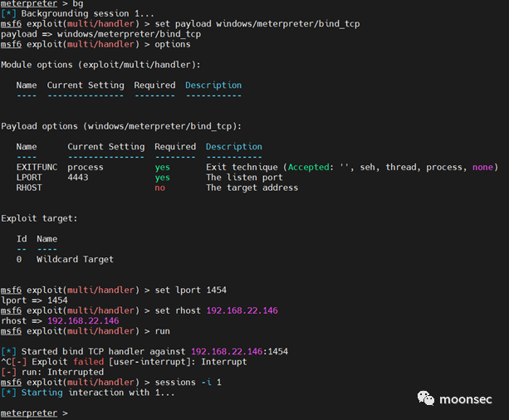The width and height of the screenshot is (509, 420).
Task: Click the 'run: Interrupted' error line
Action: pyautogui.click(x=52, y=372)
